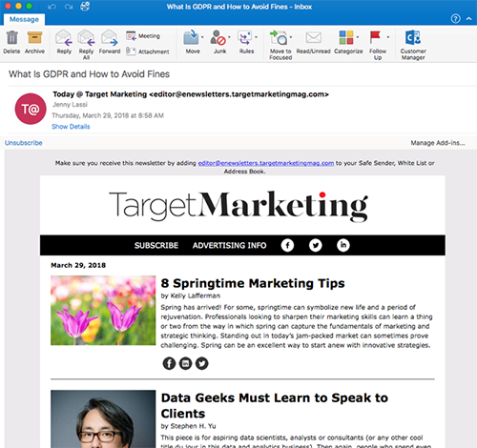
Task: Open Facebook icon in the black bar
Action: (x=287, y=245)
